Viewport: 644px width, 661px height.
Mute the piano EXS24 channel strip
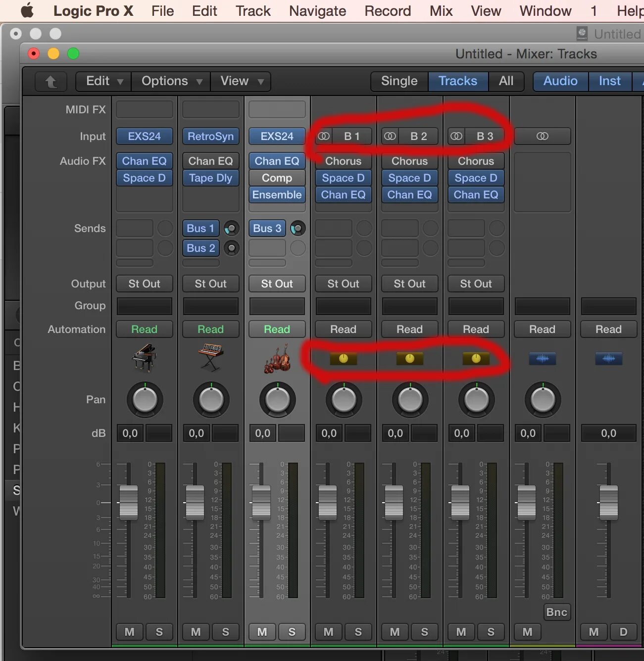pyautogui.click(x=130, y=632)
